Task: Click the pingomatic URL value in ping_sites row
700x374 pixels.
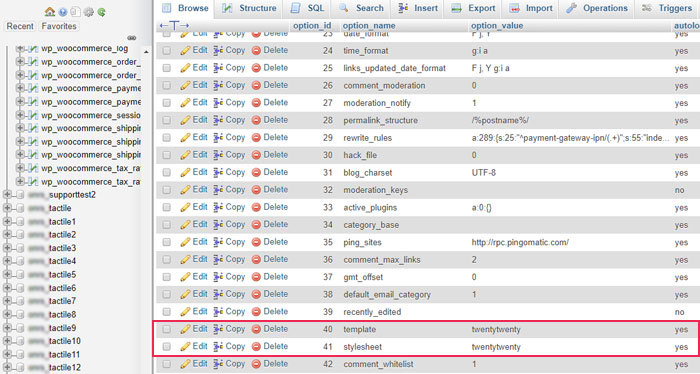Action: tap(520, 242)
